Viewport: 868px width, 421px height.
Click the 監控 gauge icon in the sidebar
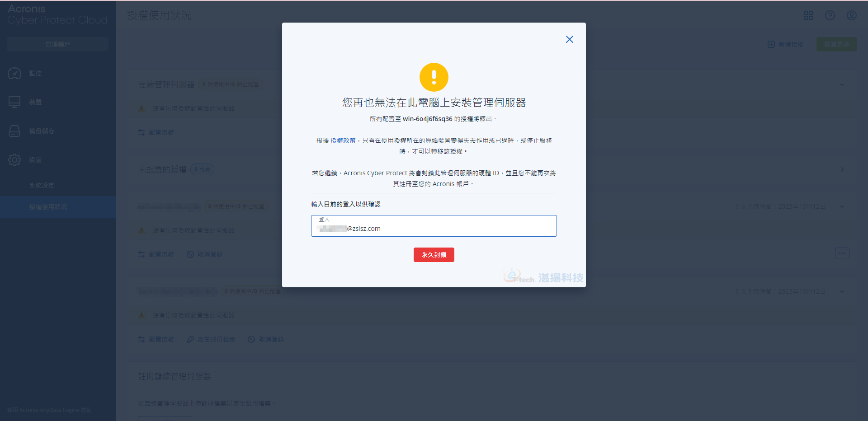coord(14,73)
